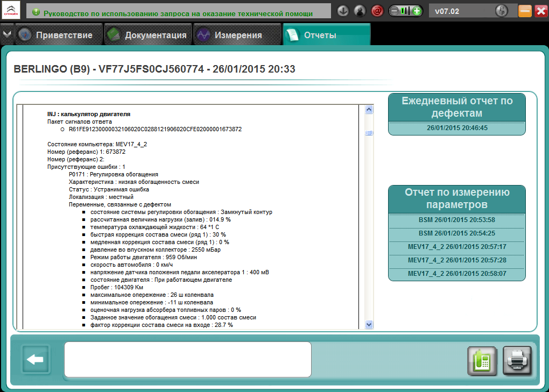This screenshot has height=392, width=549.
Task: Click the BERLINGO (B9) vehicle title
Action: coord(154,69)
